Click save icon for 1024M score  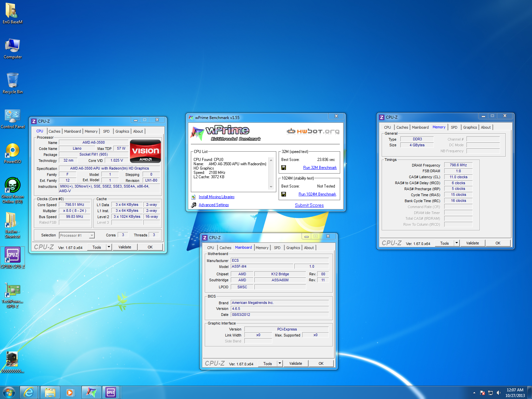284,194
